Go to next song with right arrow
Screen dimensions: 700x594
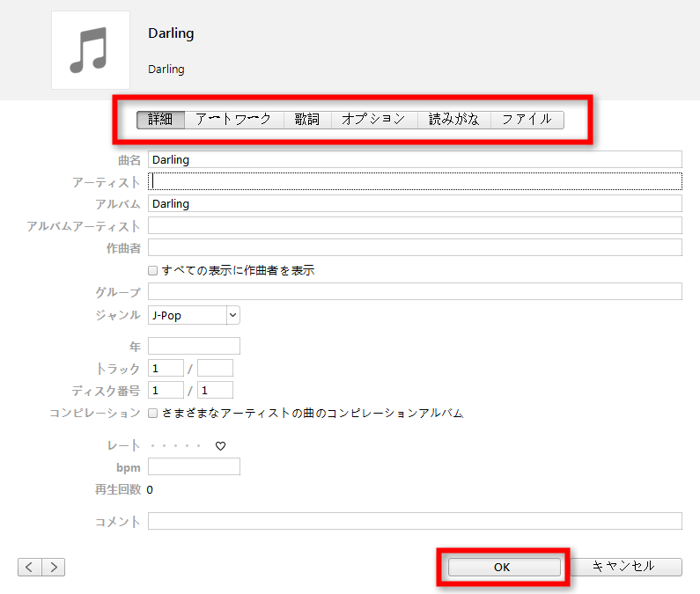[54, 568]
